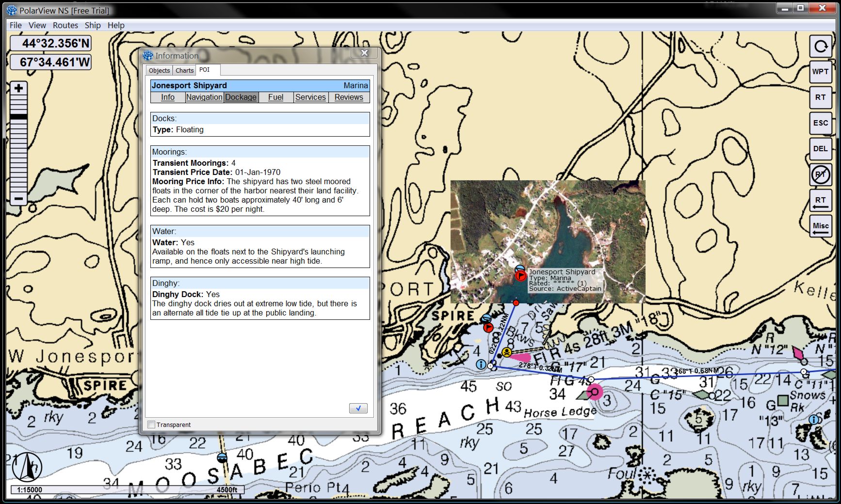The height and width of the screenshot is (504, 841).
Task: Click the zoom level slider handle
Action: [19, 116]
